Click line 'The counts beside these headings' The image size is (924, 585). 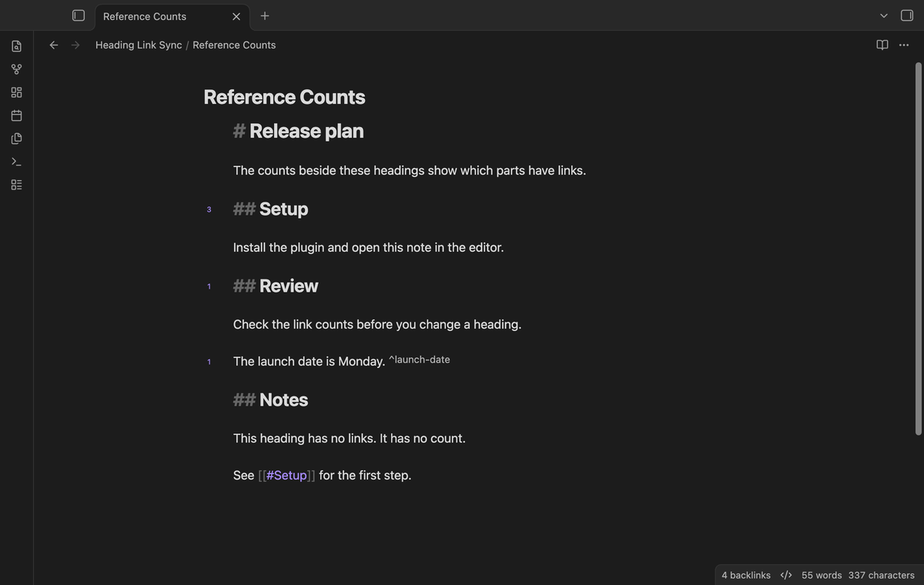pos(410,170)
